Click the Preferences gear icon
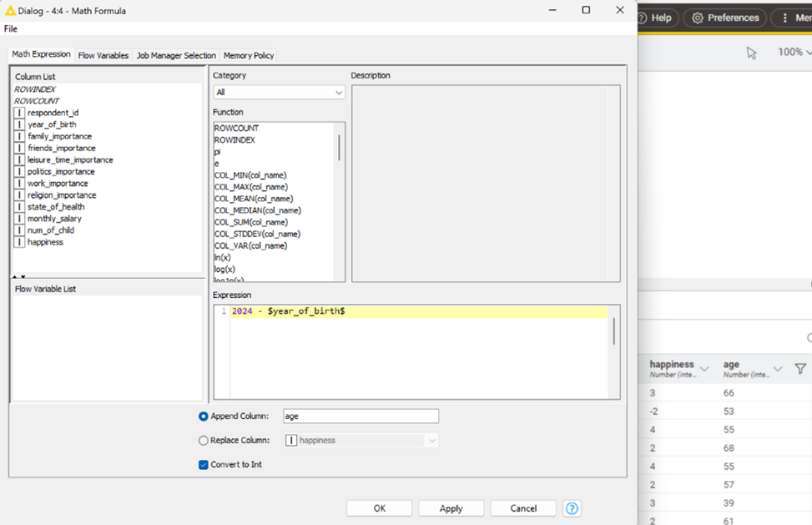This screenshot has height=525, width=812. (698, 18)
